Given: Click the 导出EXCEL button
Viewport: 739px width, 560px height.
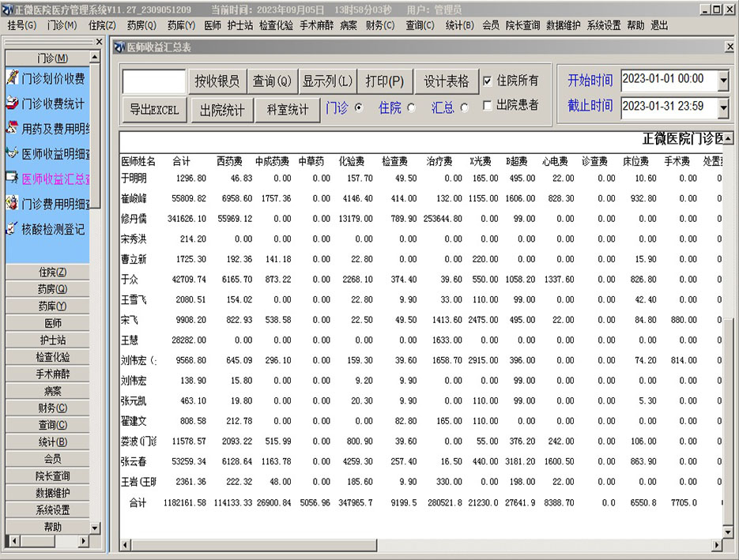Looking at the screenshot, I should pos(154,110).
